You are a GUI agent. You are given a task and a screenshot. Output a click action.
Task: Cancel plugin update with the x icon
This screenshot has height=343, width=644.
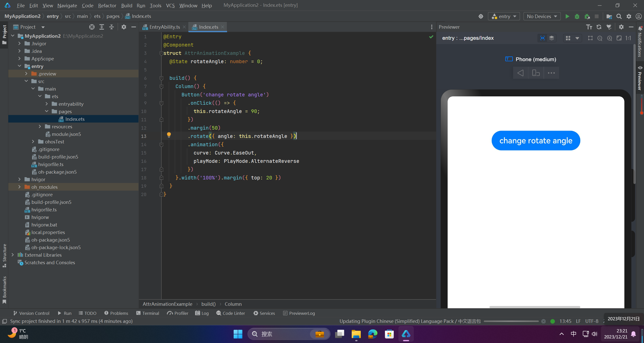tap(544, 321)
